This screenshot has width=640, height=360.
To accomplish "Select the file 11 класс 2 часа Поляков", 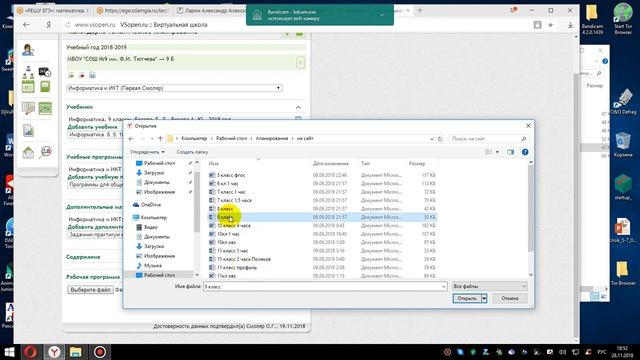I will pyautogui.click(x=244, y=259).
